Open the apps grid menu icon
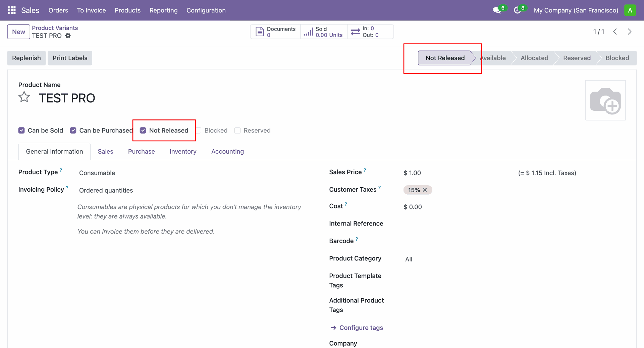 click(x=12, y=10)
